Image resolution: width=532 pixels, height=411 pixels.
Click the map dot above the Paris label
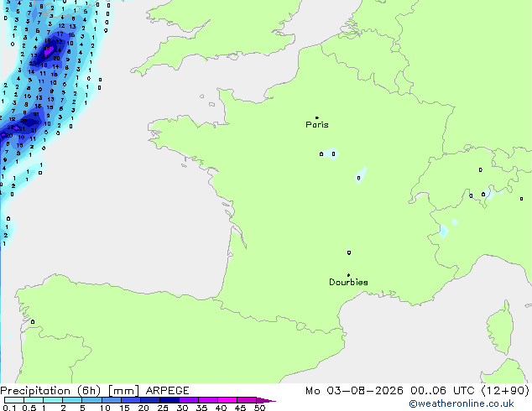coord(317,117)
